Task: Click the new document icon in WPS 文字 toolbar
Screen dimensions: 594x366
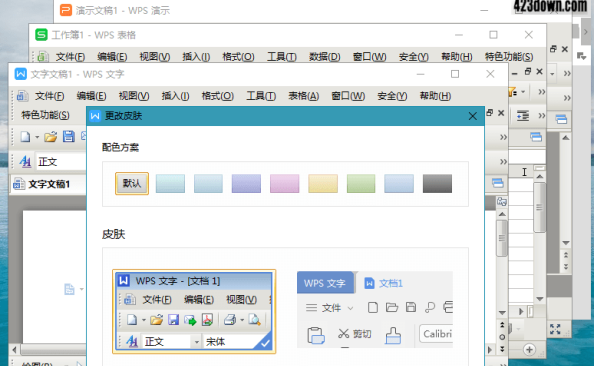Action: [25, 137]
